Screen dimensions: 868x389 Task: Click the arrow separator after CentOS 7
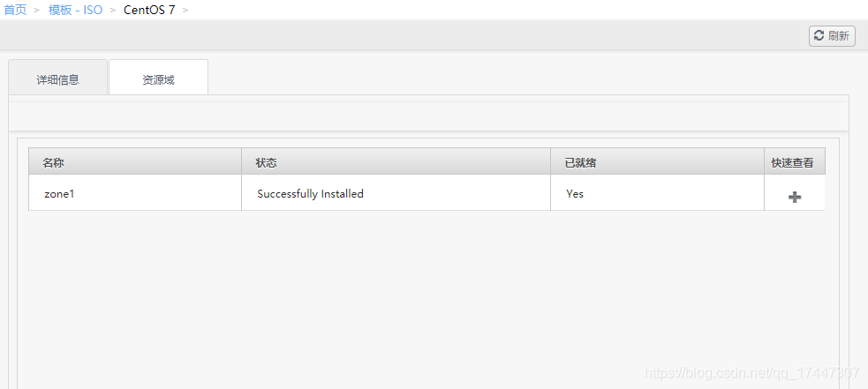185,11
